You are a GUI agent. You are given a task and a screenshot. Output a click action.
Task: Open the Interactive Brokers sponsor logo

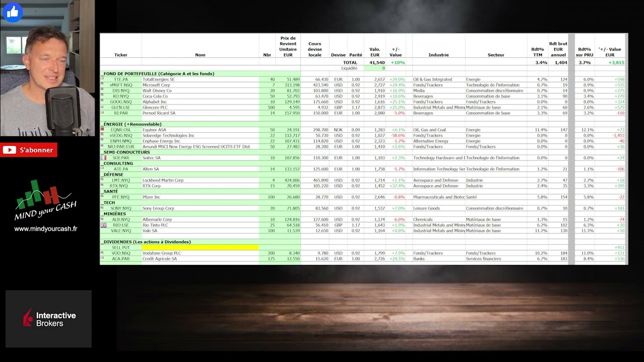49,319
